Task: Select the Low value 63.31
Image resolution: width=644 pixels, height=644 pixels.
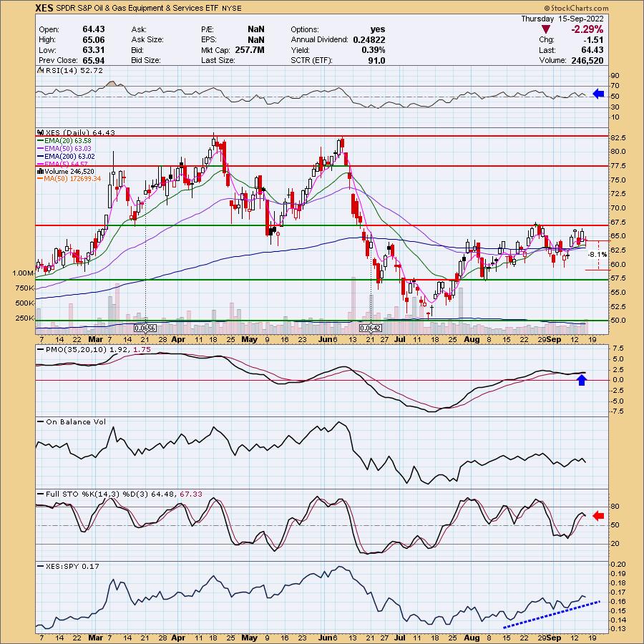Action: 94,49
